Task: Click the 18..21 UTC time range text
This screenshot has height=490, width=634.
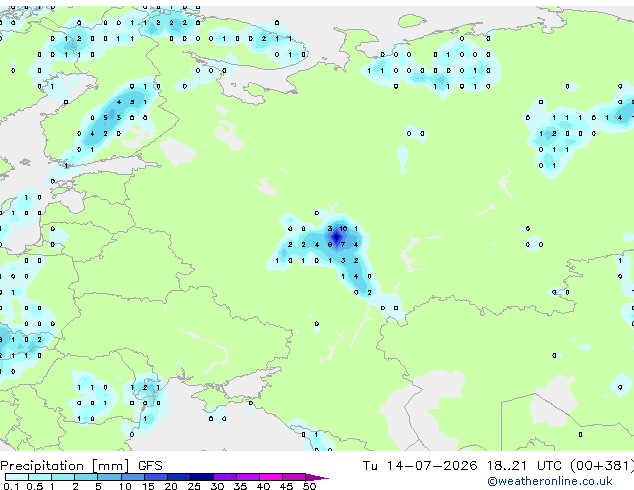Action: coord(524,466)
